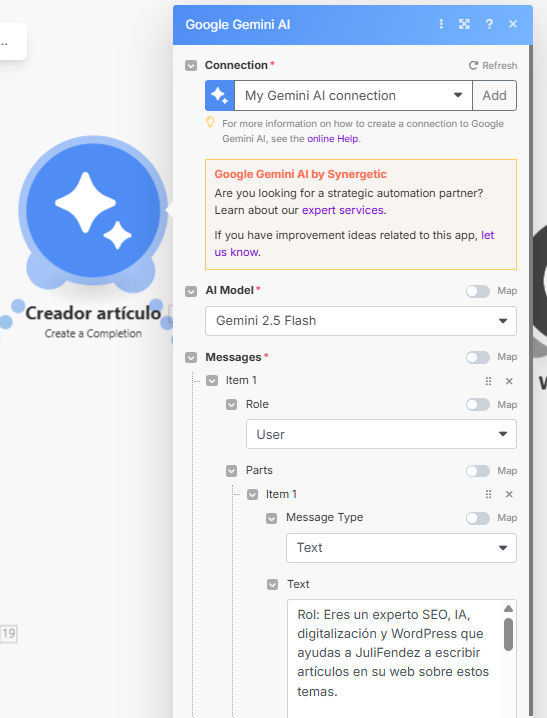547x718 pixels.
Task: Open the My Gemini AI connection dropdown
Action: (353, 96)
